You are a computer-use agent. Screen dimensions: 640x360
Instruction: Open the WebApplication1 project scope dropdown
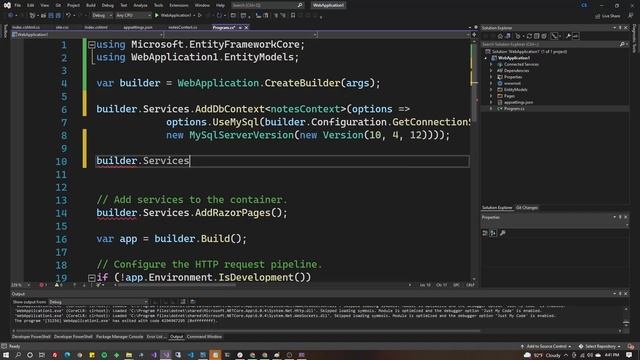click(88, 35)
